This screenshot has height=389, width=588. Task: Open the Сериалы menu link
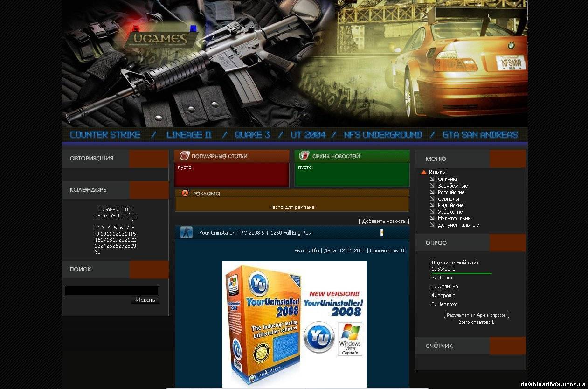(x=449, y=199)
